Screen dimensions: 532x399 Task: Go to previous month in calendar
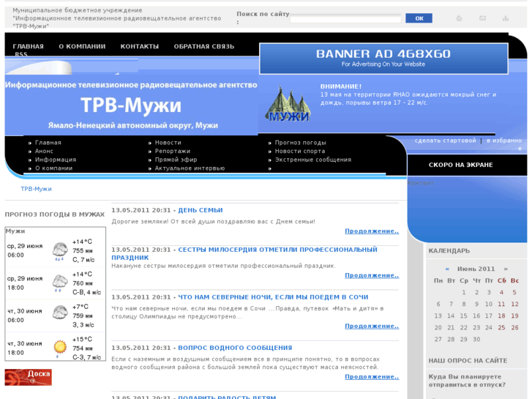(x=447, y=269)
